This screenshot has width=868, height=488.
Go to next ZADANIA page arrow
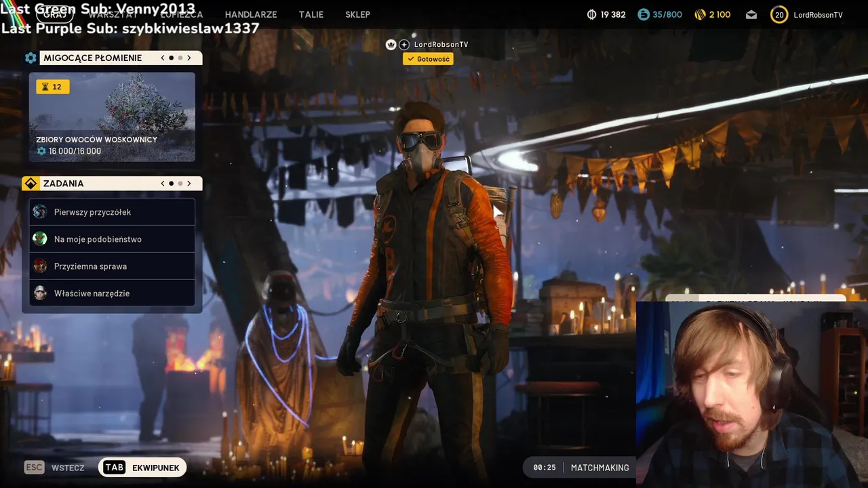[x=189, y=184]
